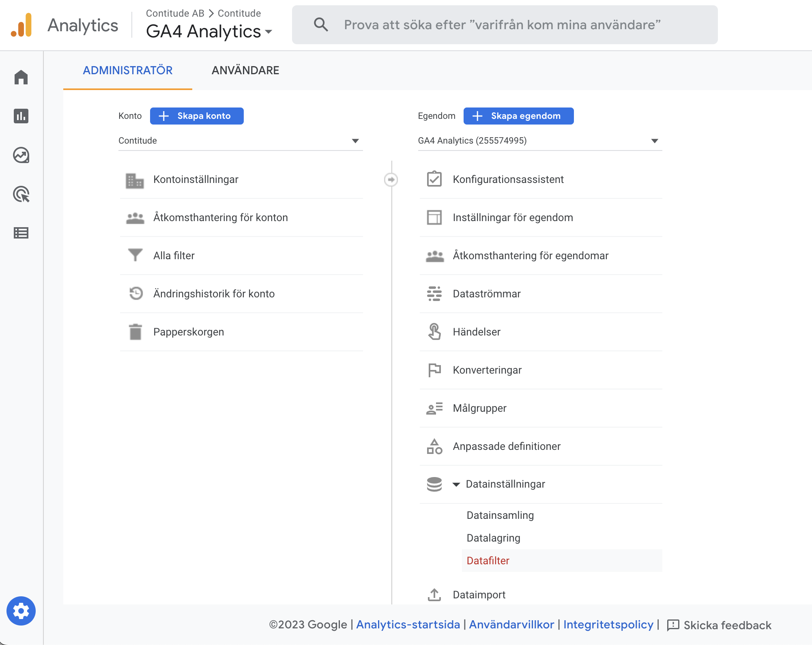Open the GA4 Analytics (255574995) property dropdown

click(x=540, y=141)
